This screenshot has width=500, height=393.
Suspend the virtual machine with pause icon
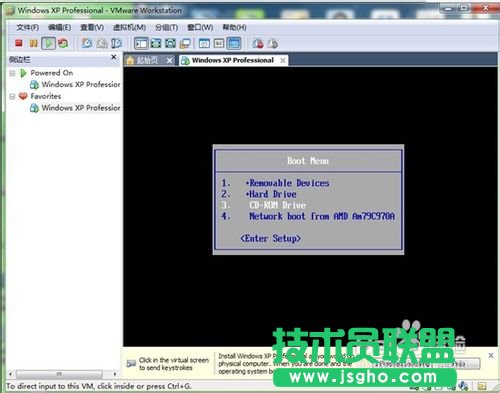point(33,43)
